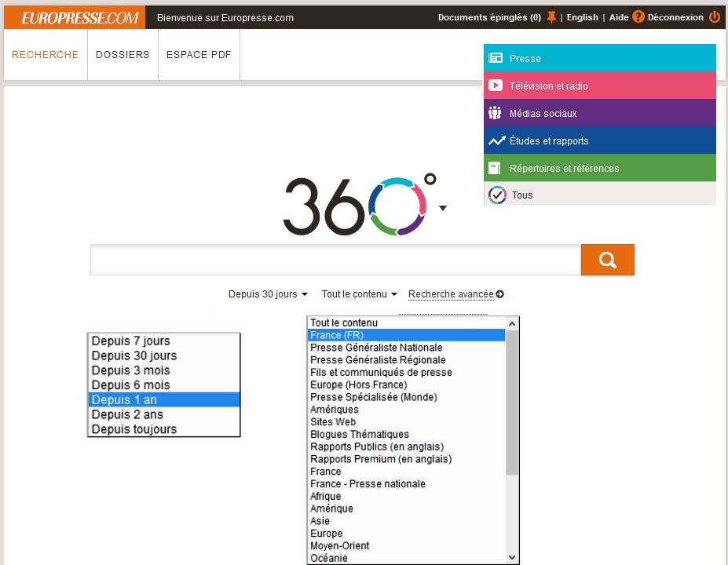Click the content list scrollbar down arrow
The width and height of the screenshot is (728, 565).
[512, 557]
